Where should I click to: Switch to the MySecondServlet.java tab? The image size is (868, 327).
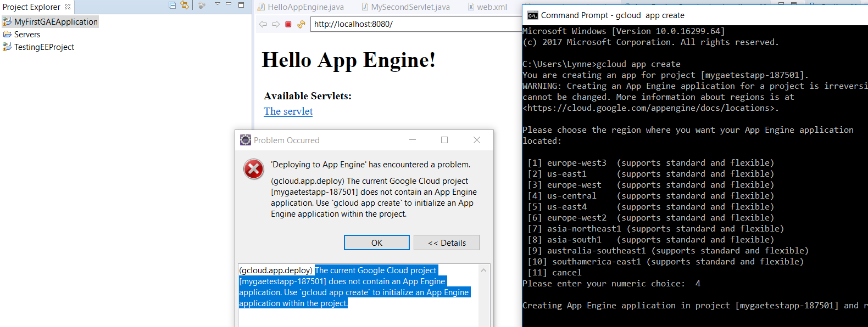click(x=410, y=7)
